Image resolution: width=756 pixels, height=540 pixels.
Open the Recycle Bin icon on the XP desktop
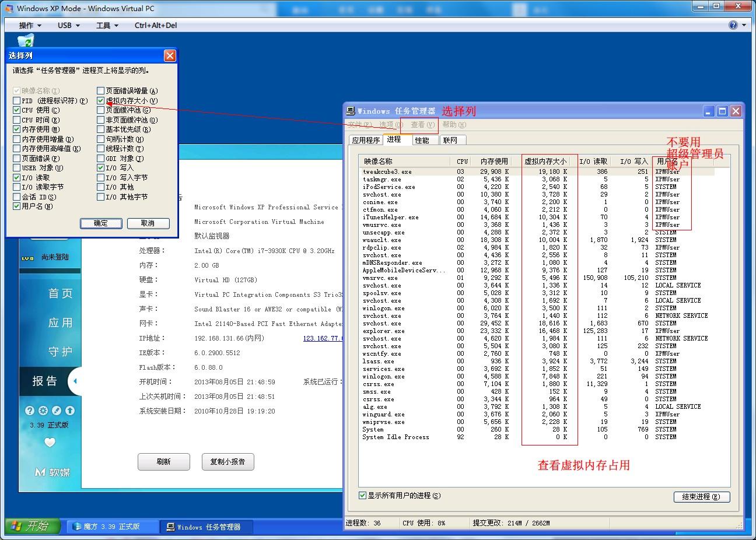(x=26, y=40)
